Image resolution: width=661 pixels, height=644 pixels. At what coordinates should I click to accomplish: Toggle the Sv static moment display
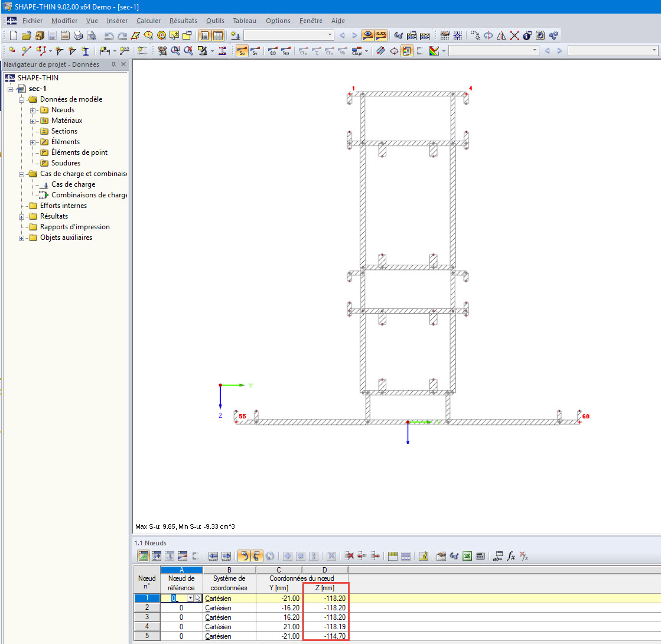click(x=255, y=51)
